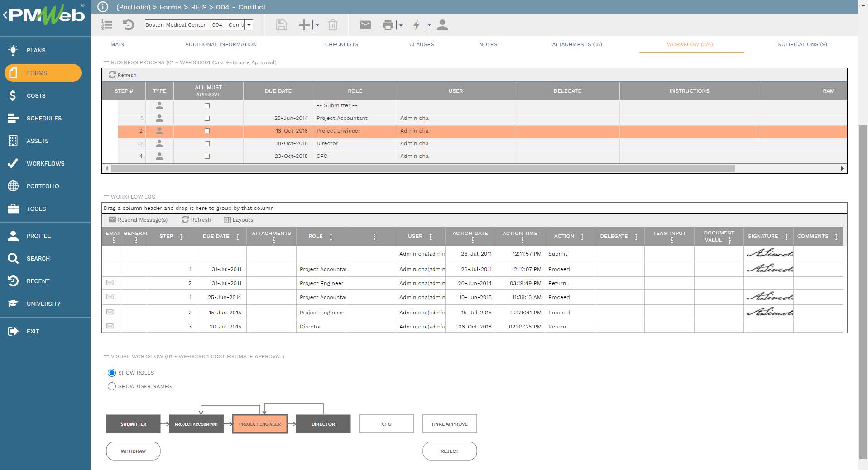Open the Checklists tab
The image size is (868, 470).
point(341,44)
